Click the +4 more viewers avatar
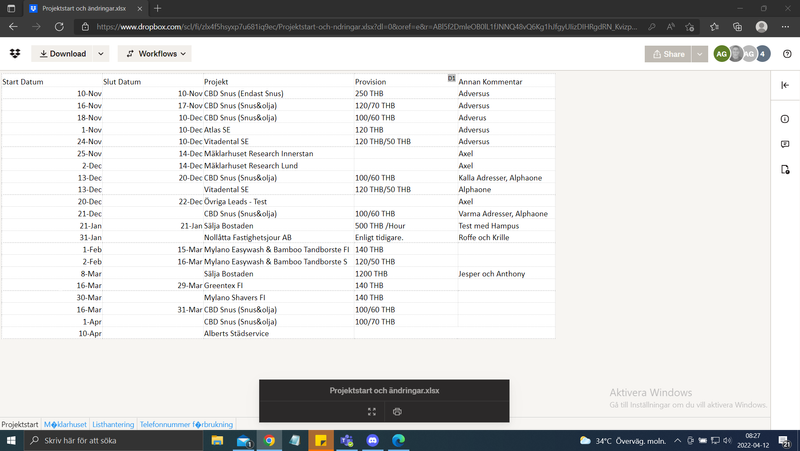The width and height of the screenshot is (800, 451). [x=763, y=54]
